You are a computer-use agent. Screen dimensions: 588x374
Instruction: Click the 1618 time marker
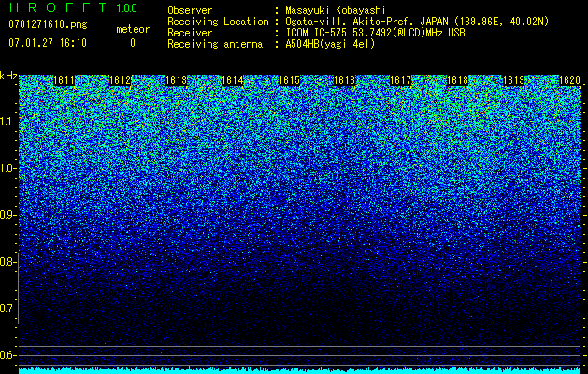point(457,80)
